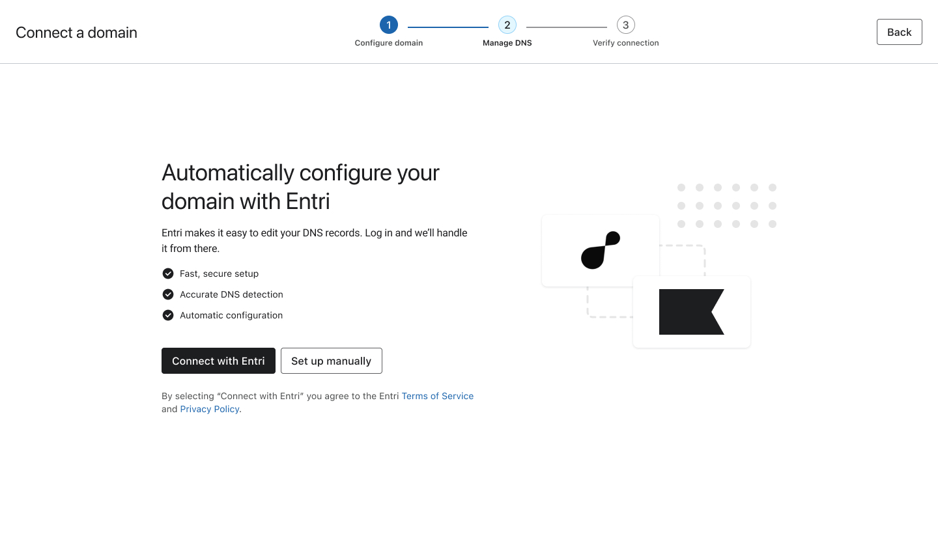Click the checkmark beside Accurate DNS detection
The width and height of the screenshot is (938, 560).
tap(168, 294)
